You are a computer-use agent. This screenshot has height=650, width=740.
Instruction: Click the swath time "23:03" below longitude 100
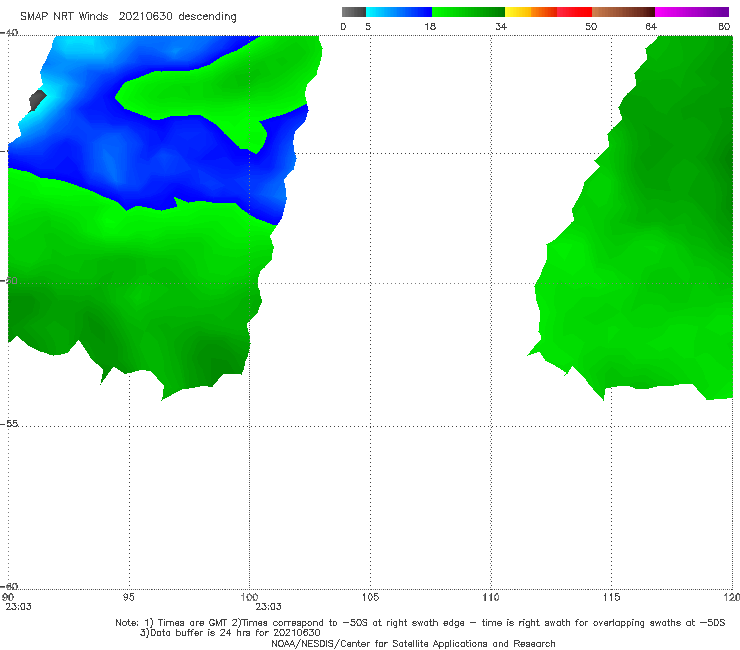[x=269, y=607]
